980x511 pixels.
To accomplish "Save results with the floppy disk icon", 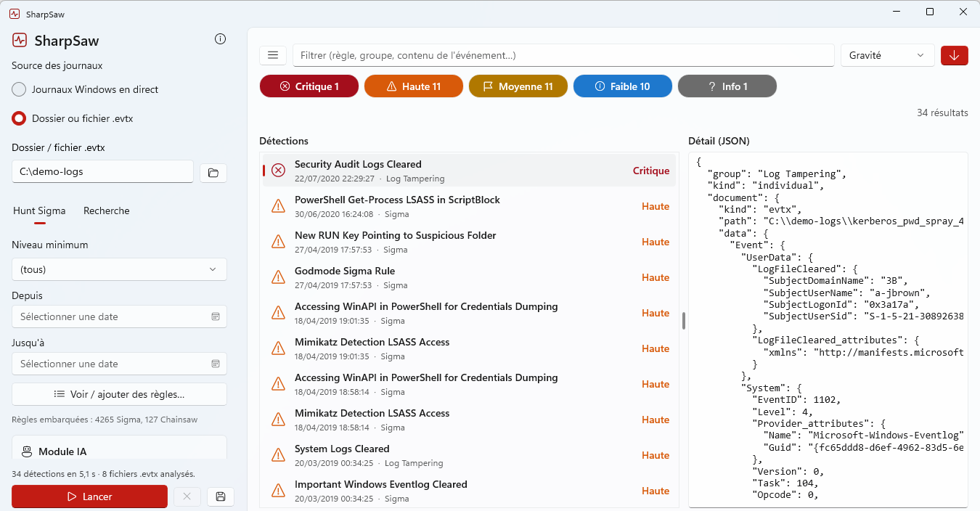I will pos(221,496).
